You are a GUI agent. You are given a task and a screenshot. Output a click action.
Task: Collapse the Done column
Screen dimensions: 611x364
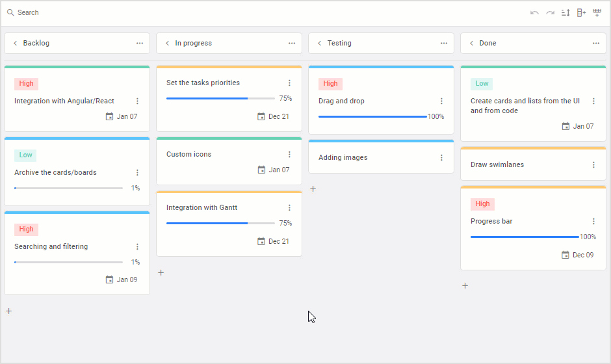(x=471, y=44)
